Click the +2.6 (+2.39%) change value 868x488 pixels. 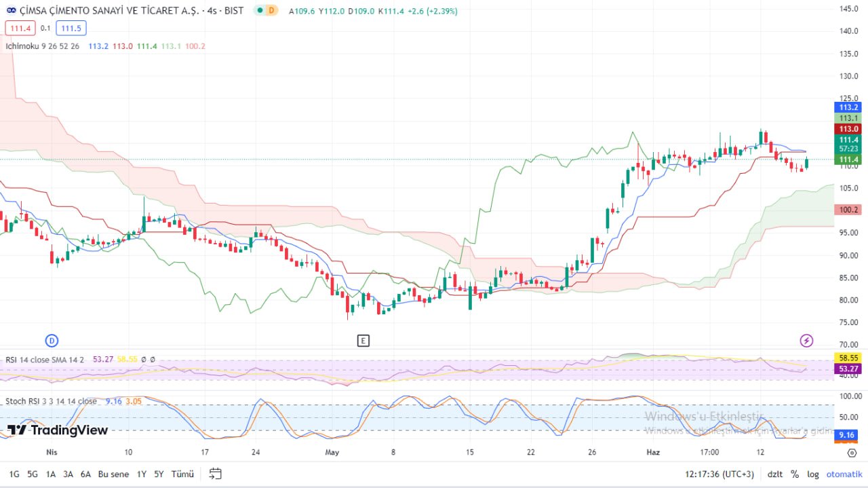[x=433, y=11]
